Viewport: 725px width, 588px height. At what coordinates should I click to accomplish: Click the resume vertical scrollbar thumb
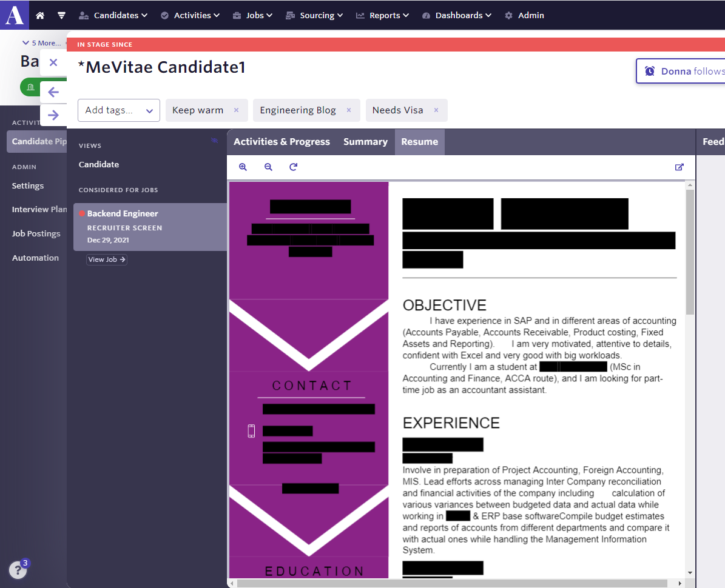click(x=690, y=251)
